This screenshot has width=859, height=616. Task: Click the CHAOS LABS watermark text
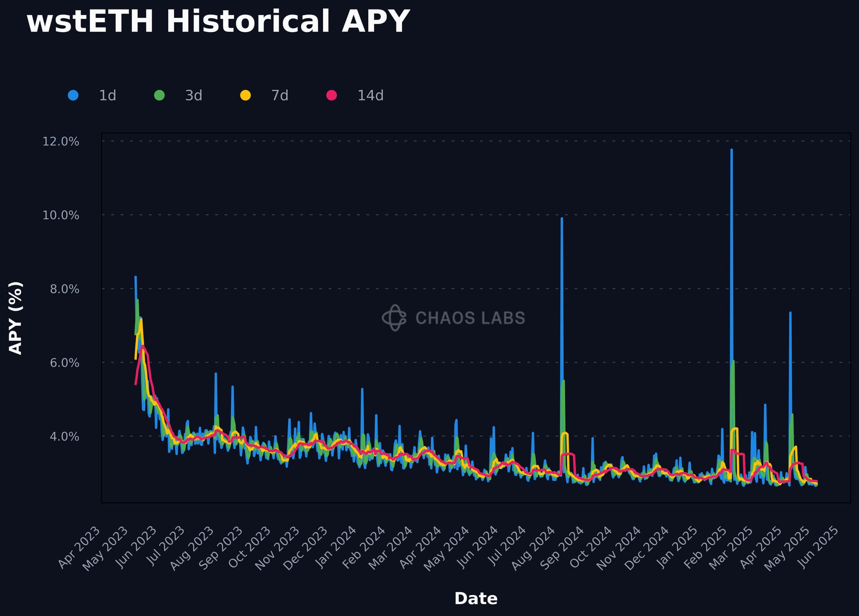tap(470, 318)
